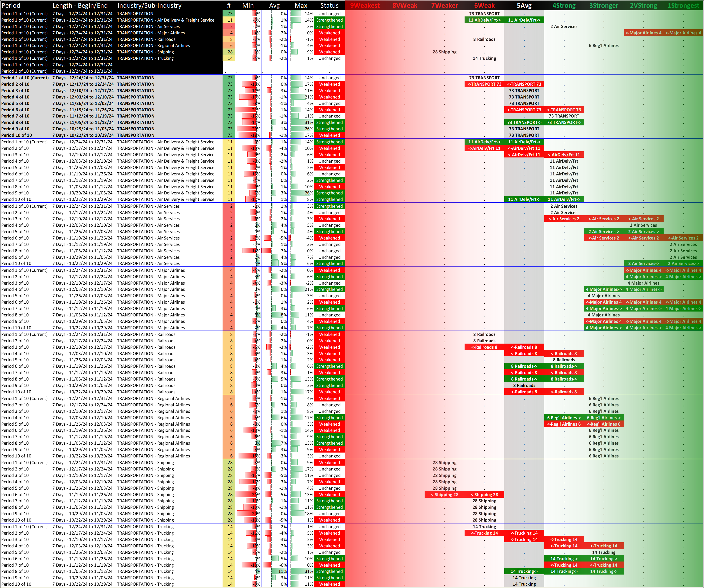The image size is (704, 588).
Task: Click the Length - Begin/End header
Action: coord(80,5)
